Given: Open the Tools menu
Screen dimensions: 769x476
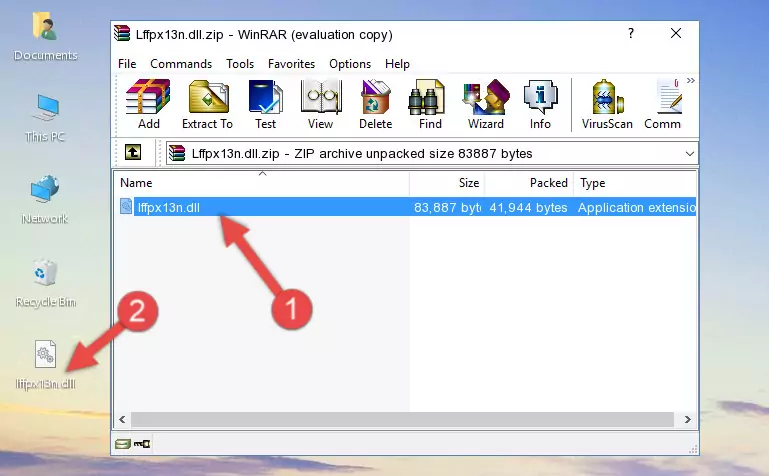Looking at the screenshot, I should tap(240, 64).
